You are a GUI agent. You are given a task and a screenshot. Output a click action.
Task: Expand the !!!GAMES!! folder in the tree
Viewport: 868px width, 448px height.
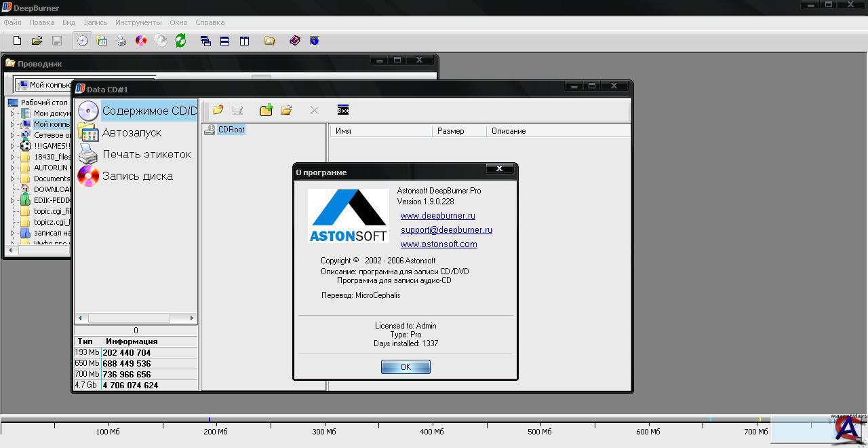[x=12, y=146]
